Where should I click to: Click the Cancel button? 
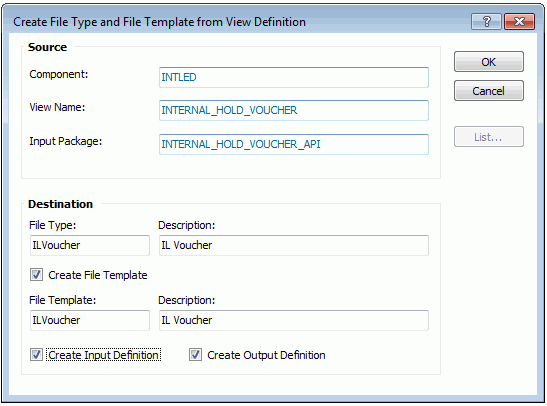(488, 91)
